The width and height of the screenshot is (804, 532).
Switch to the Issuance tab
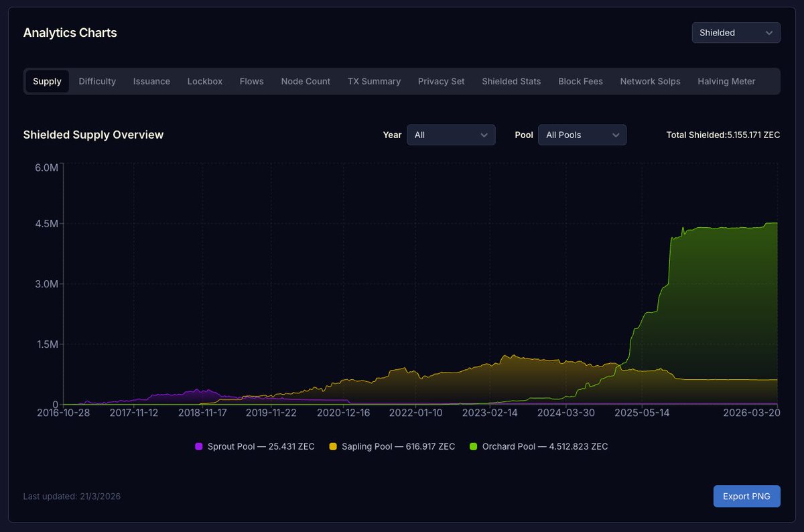[x=151, y=81]
